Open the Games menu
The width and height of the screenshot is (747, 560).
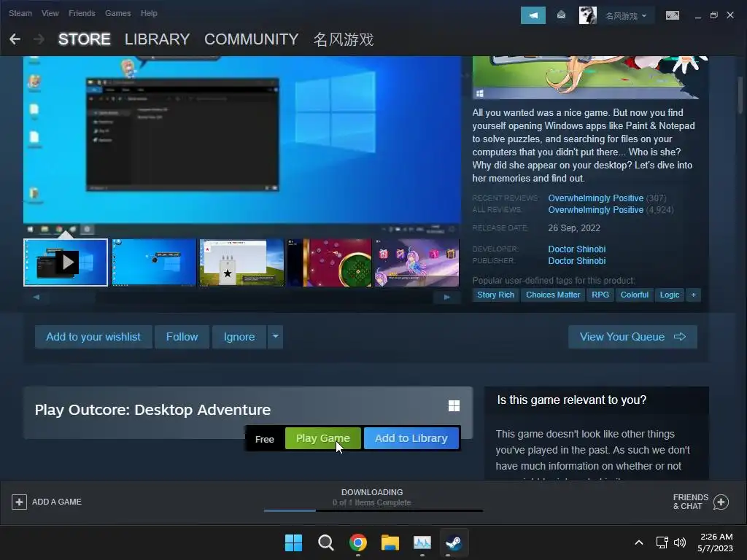[117, 13]
